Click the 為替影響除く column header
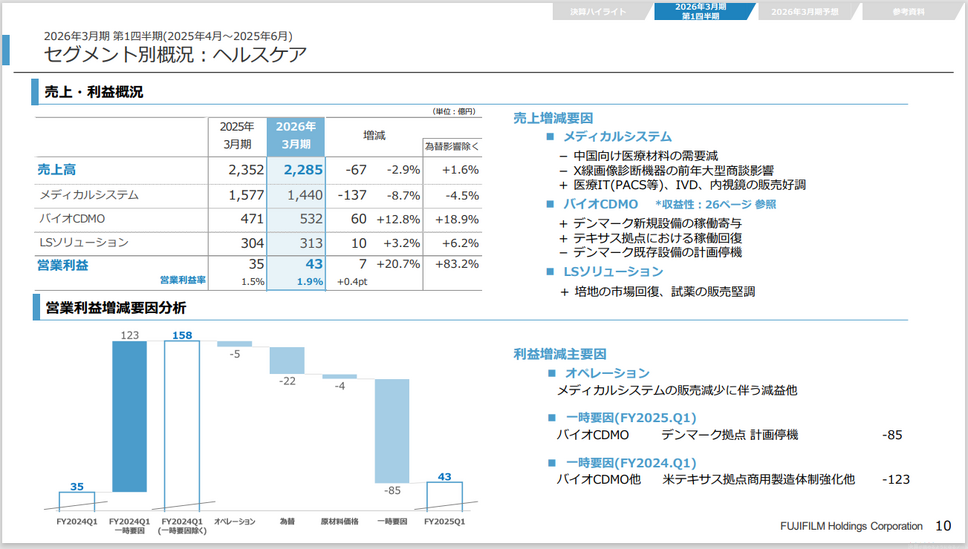968x549 pixels. click(x=452, y=147)
